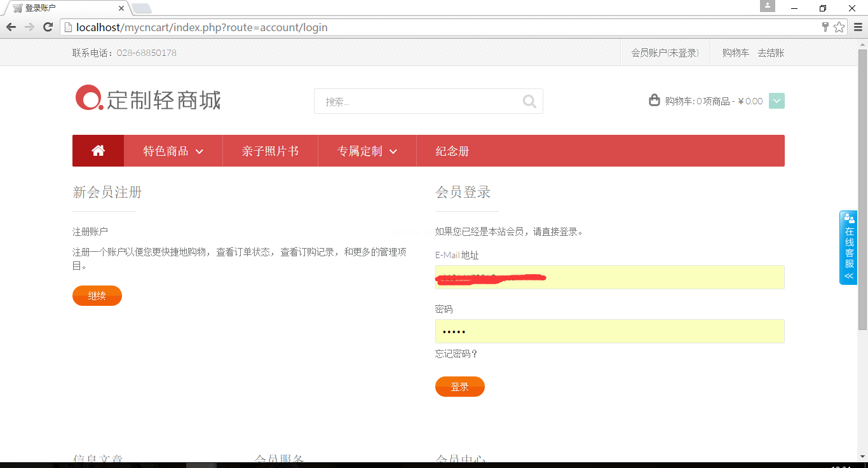Click the saved password key icon

(x=825, y=27)
